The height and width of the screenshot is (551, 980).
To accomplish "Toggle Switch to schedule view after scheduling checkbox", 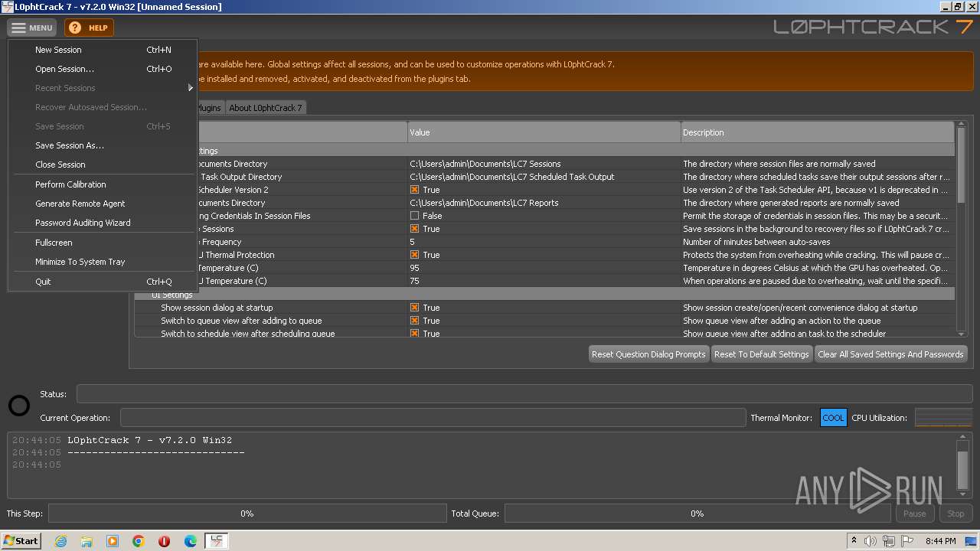I will click(x=414, y=334).
